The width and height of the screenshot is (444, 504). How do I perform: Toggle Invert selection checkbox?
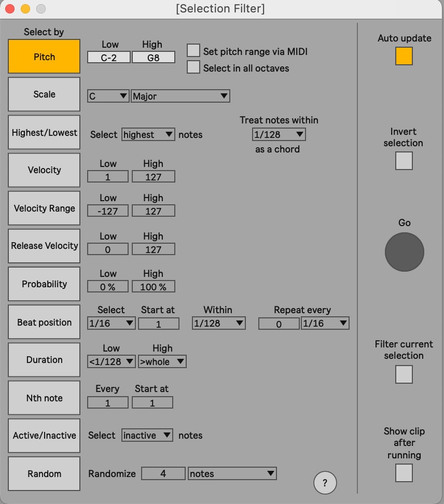404,161
